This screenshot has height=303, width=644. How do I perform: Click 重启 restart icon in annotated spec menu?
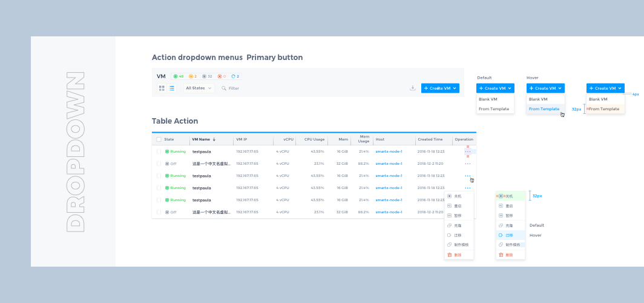pyautogui.click(x=501, y=205)
